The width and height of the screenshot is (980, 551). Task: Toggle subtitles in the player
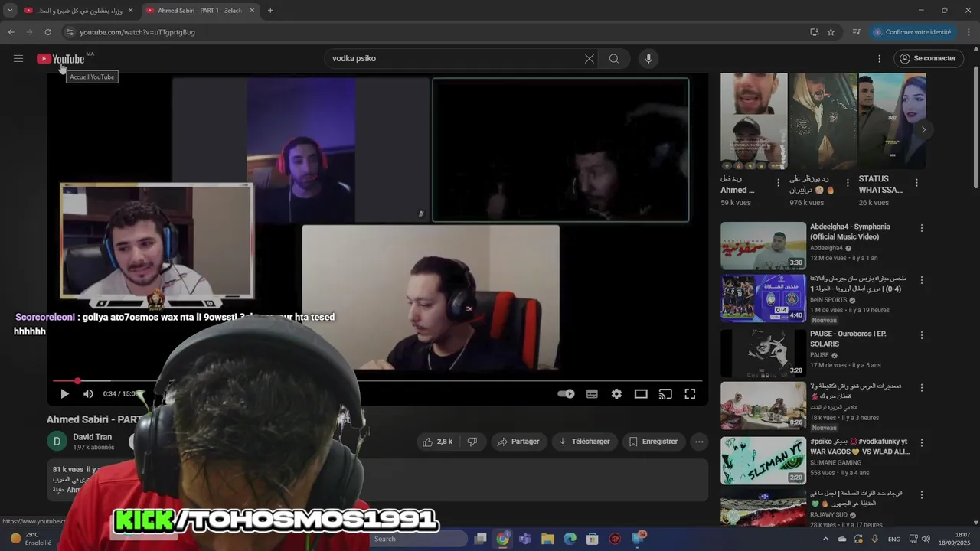click(x=592, y=394)
